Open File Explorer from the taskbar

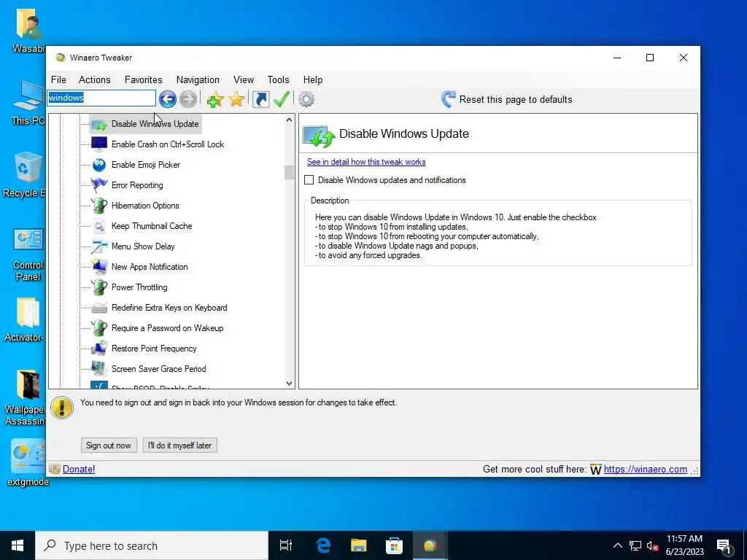(358, 545)
